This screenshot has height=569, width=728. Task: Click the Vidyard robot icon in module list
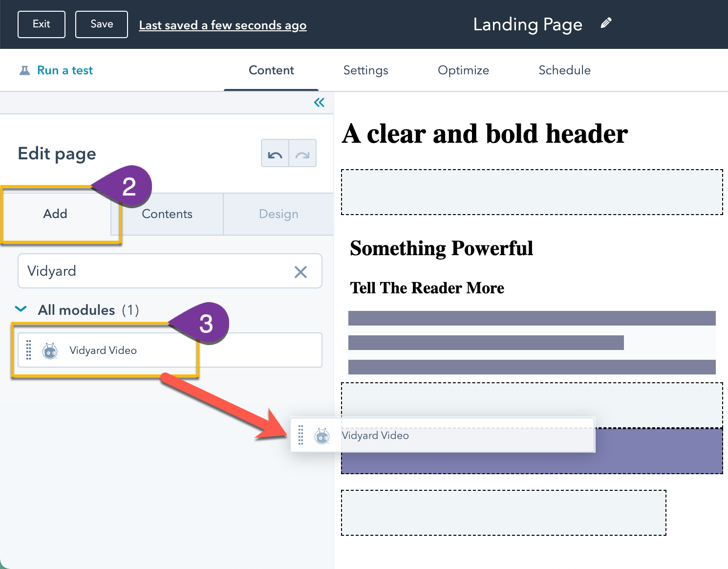coord(50,350)
